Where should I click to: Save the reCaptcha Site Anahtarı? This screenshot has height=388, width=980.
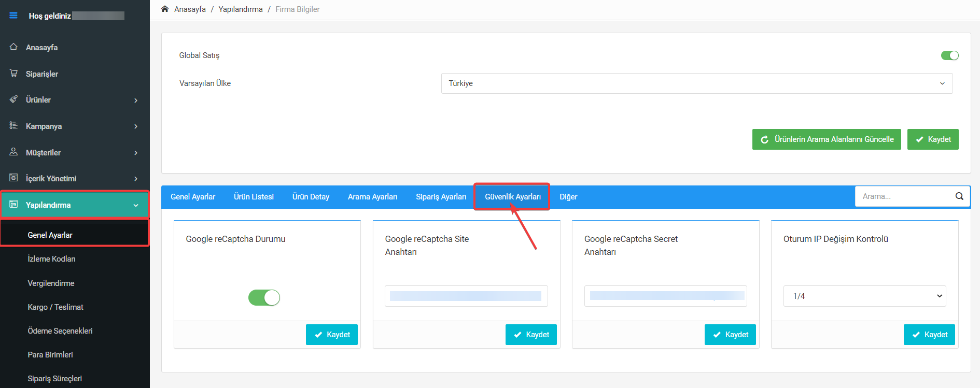531,335
